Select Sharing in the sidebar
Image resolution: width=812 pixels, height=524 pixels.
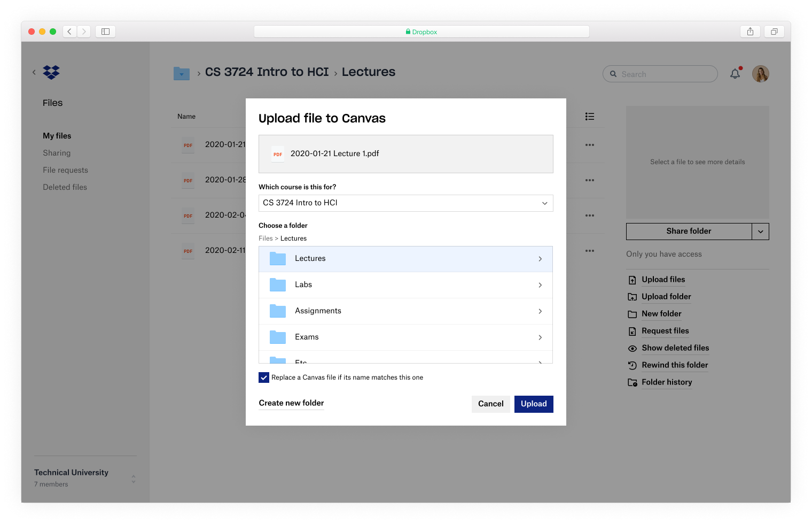pos(57,153)
